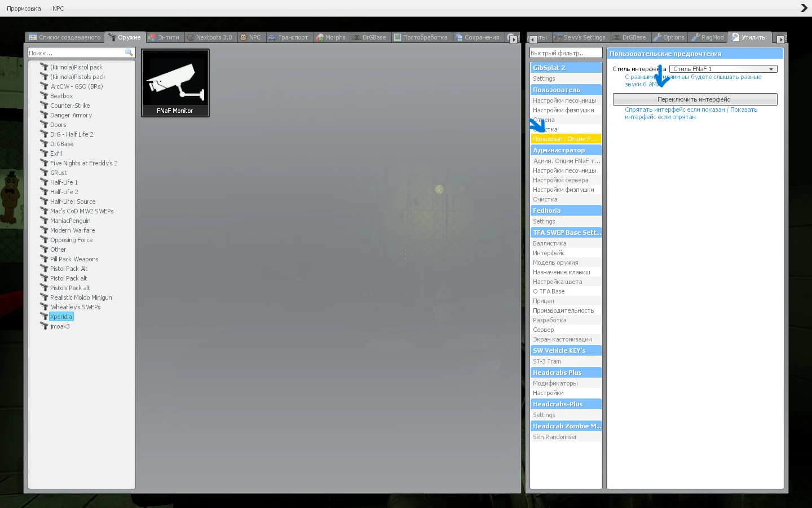Open the Skin Randomiser entry
Screen dimensions: 812x508
pos(566,437)
